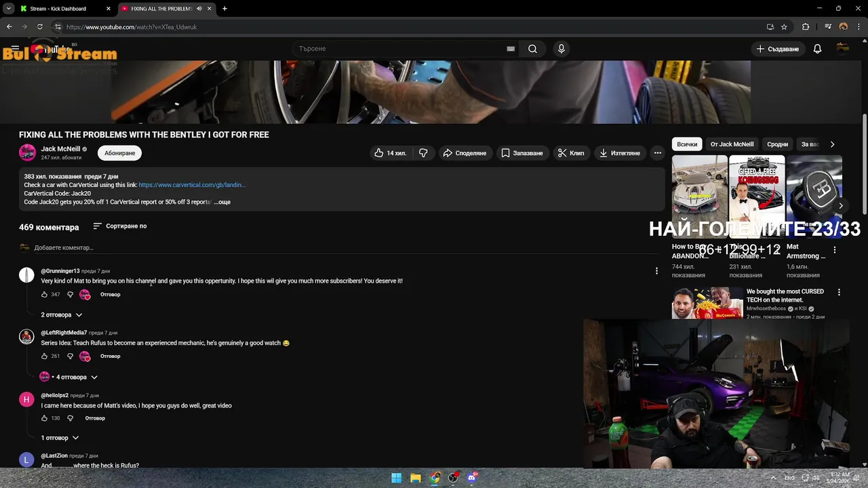Dislike the @LeftRightMedia7 comment

pyautogui.click(x=70, y=356)
